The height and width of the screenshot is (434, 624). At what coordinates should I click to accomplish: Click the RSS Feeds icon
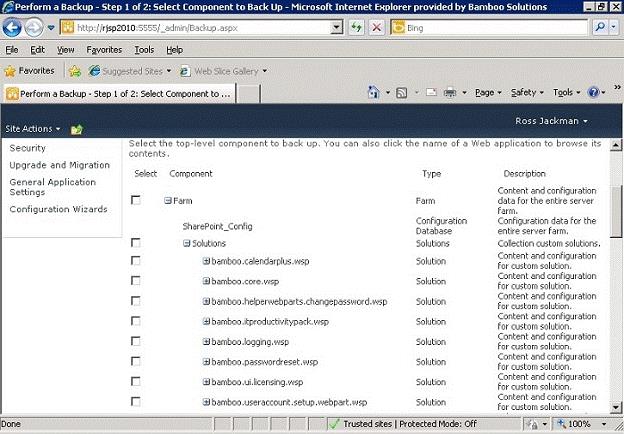[x=402, y=93]
